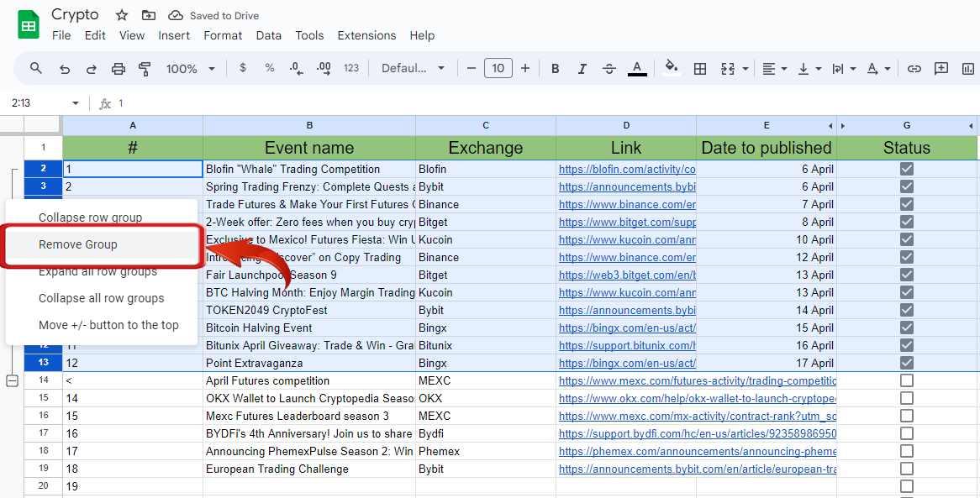
Task: Check status for OKX Wallet row
Action: pyautogui.click(x=907, y=398)
